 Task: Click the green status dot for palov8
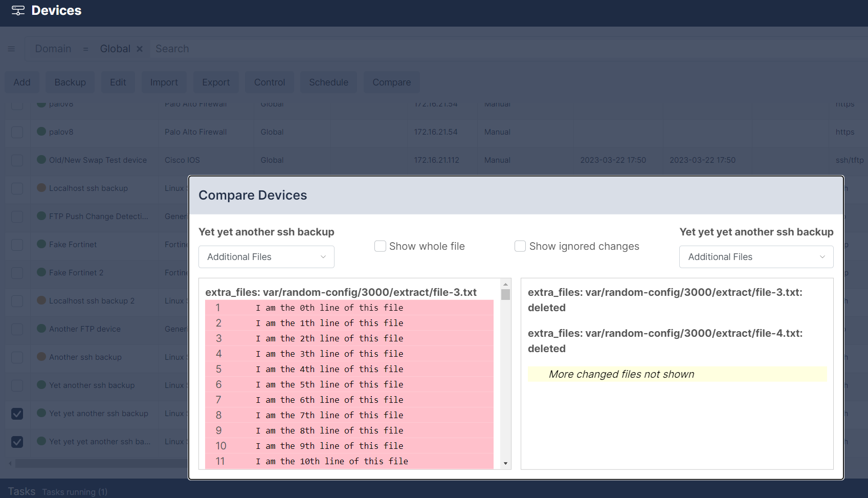pyautogui.click(x=41, y=132)
